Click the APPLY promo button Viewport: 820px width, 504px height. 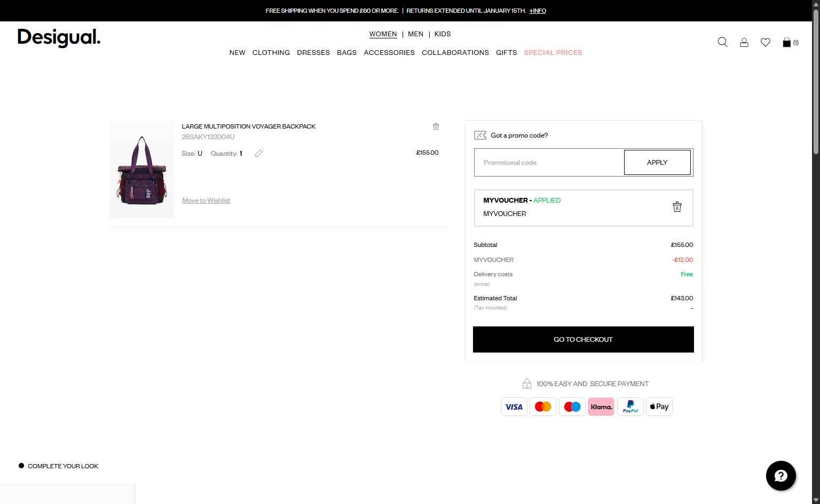coord(657,162)
